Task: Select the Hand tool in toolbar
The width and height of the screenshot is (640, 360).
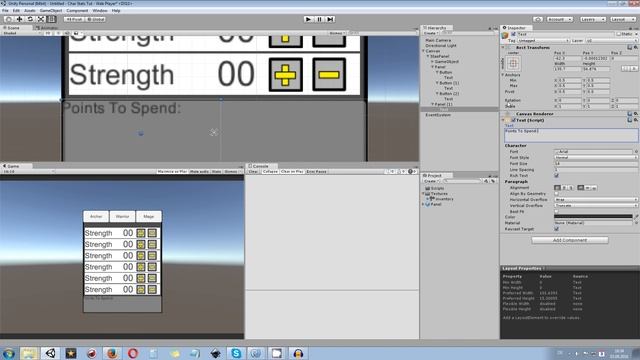Action: (x=9, y=19)
